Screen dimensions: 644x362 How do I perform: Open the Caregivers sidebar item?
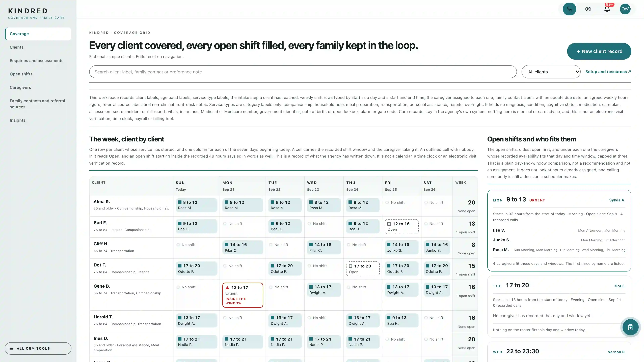38,87
